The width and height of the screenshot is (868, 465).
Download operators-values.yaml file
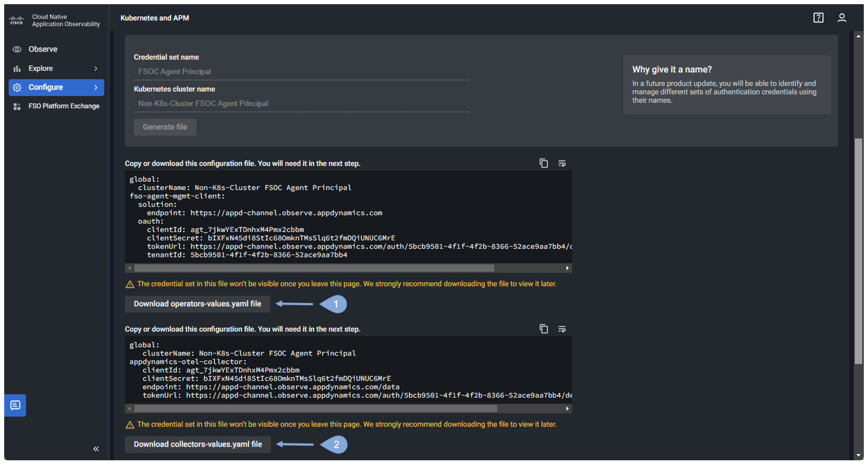[x=197, y=304]
